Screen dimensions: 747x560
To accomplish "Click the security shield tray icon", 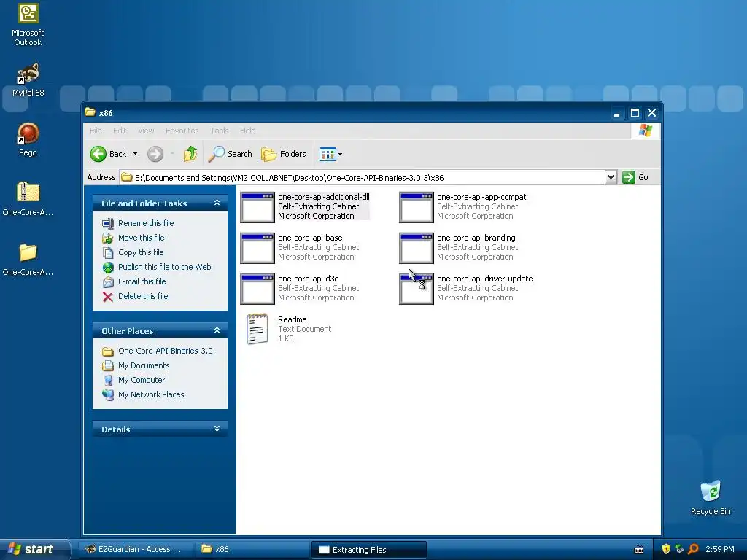I will point(666,549).
